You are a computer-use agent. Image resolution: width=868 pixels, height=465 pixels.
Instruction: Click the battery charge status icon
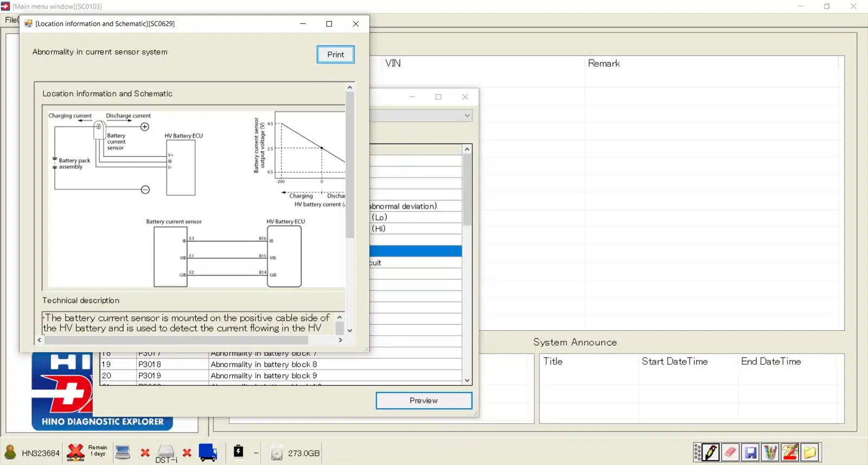tap(238, 451)
